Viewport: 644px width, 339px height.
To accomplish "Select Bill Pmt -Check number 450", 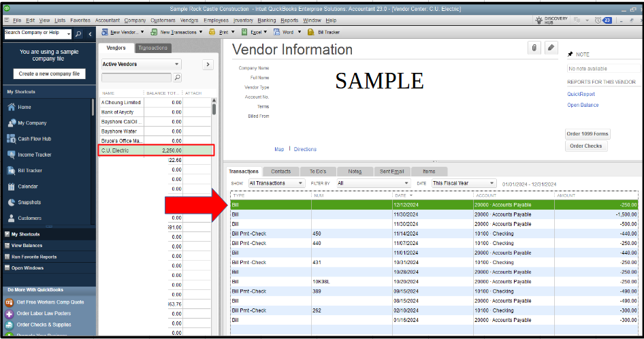I will coord(434,233).
